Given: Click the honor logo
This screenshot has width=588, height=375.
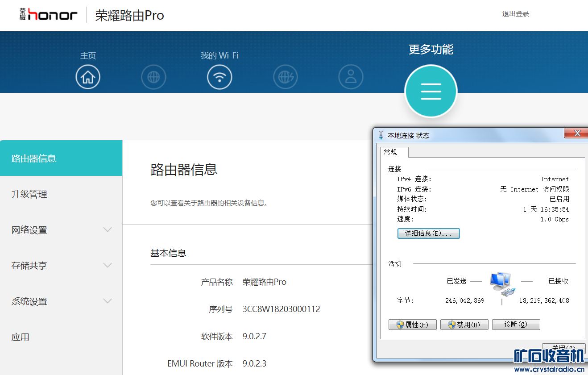Looking at the screenshot, I should pos(48,14).
